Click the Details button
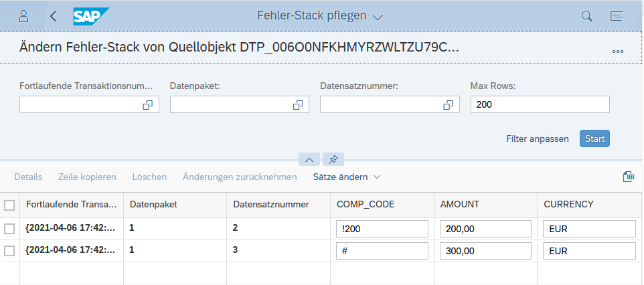The height and width of the screenshot is (285, 644). pos(28,177)
